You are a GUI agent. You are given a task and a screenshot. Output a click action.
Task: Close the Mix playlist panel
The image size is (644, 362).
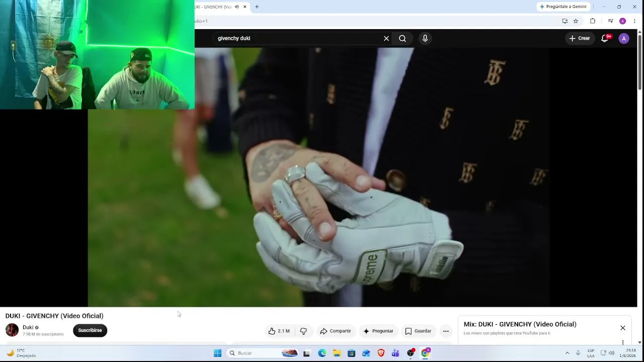(x=623, y=328)
